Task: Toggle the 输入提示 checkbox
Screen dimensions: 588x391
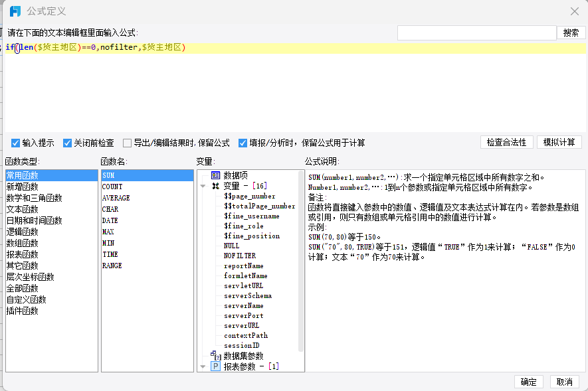Action: point(16,143)
